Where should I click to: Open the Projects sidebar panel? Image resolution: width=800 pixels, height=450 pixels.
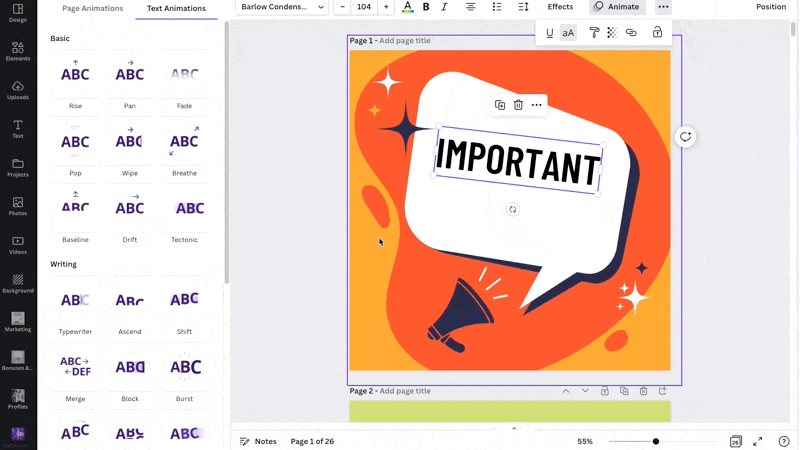pos(18,168)
